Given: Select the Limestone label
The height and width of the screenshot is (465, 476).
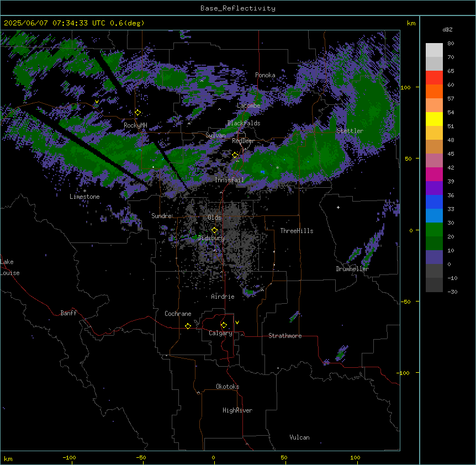Looking at the screenshot, I should 84,197.
